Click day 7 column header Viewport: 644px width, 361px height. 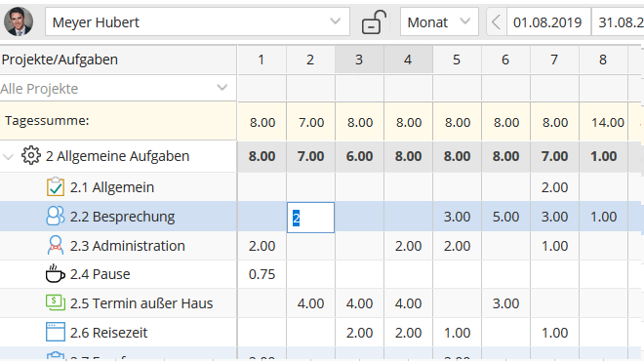point(554,60)
